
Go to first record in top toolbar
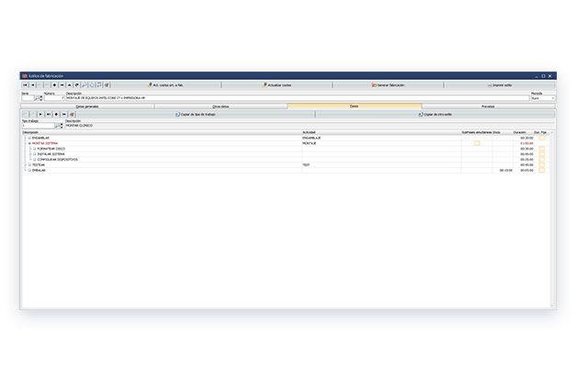tap(26, 84)
